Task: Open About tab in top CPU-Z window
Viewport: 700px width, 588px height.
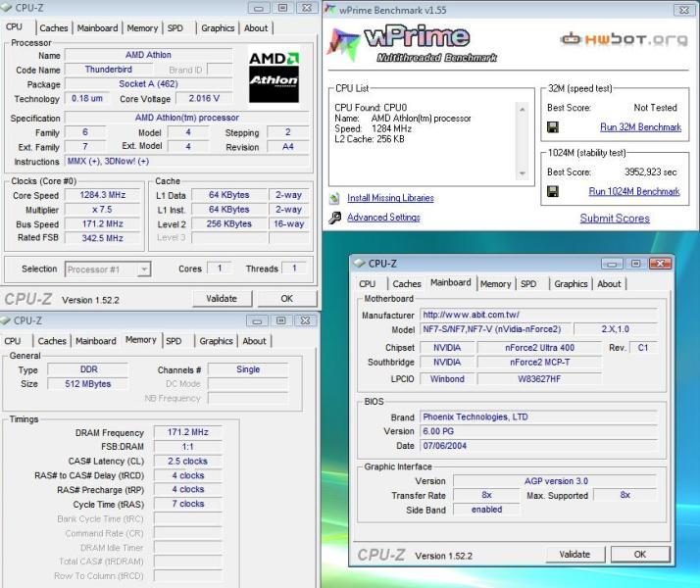Action: 256,28
